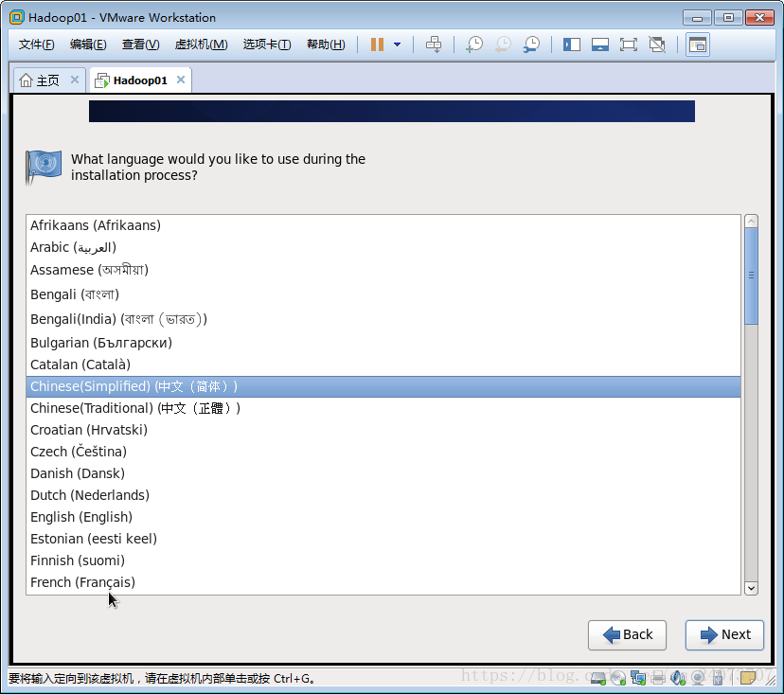Select English (English)
Screen dimensions: 784x694
tap(383, 517)
